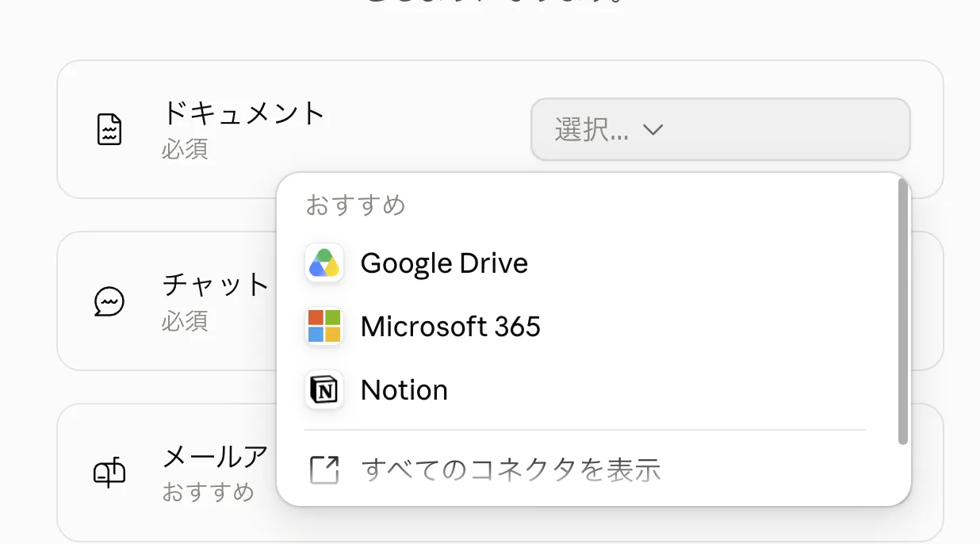
Task: Click the おすすめ header in dropdown
Action: point(356,205)
